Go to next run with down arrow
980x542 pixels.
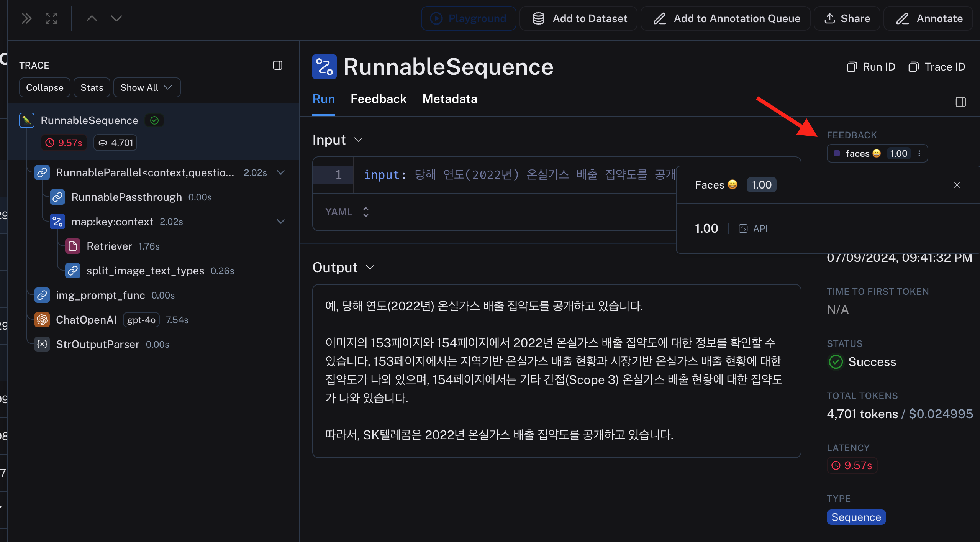[x=116, y=18]
